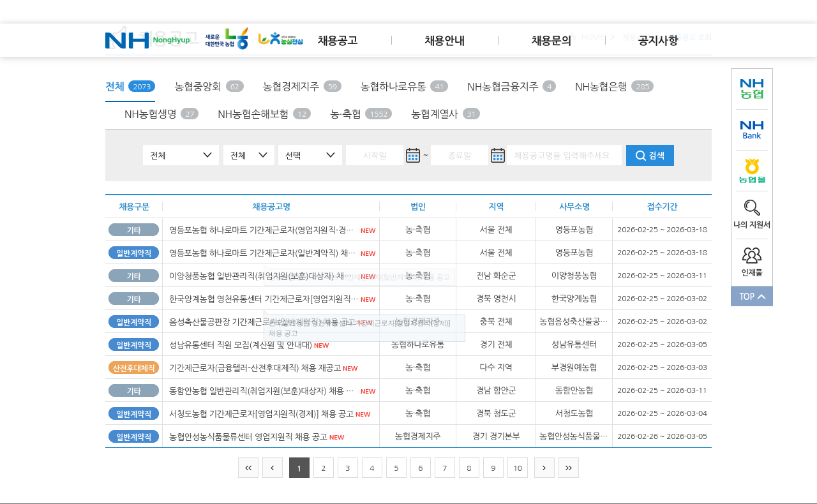The image size is (817, 504).
Task: Open 서청도농협 기간제근로자 posting
Action: tap(261, 413)
